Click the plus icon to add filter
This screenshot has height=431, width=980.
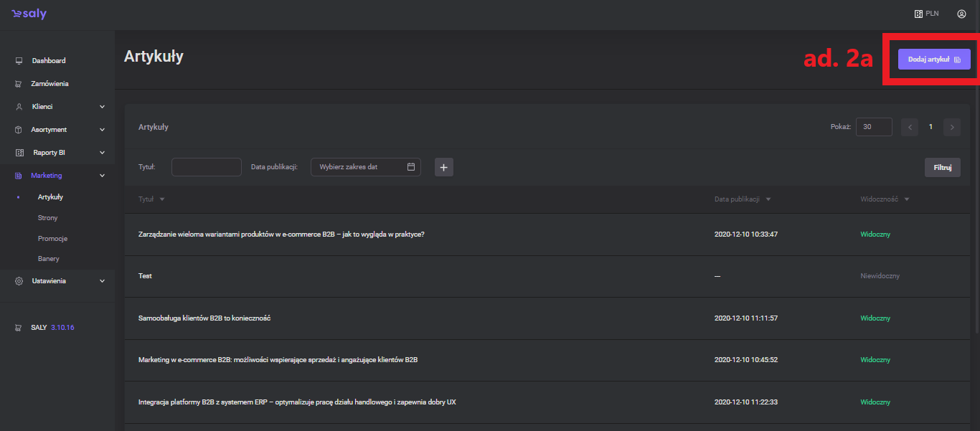coord(443,167)
